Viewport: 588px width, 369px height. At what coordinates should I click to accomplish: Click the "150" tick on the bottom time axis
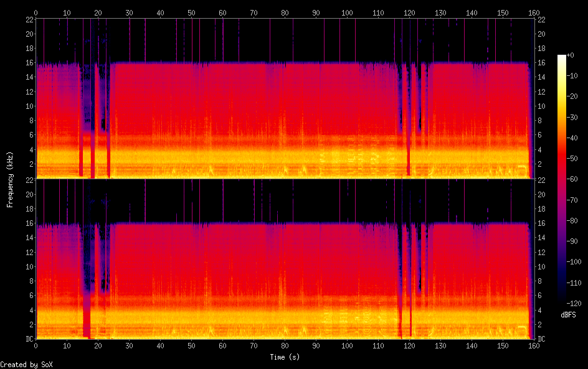coord(503,346)
